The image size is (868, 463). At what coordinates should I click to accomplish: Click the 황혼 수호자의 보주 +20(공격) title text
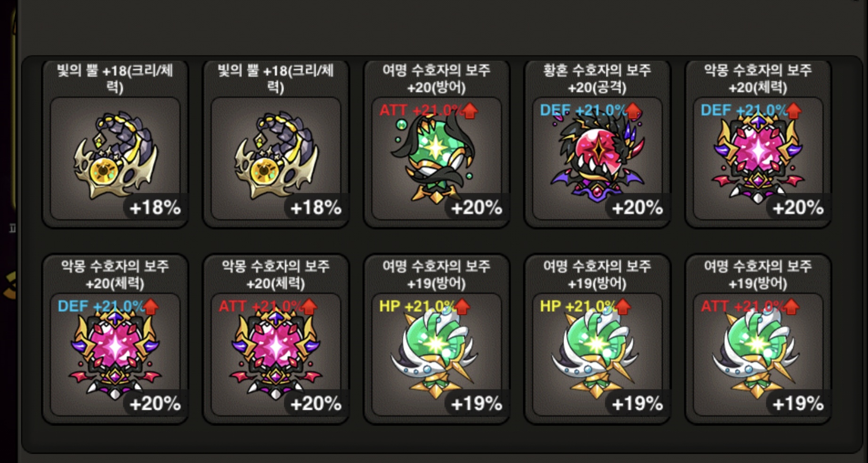(x=597, y=79)
